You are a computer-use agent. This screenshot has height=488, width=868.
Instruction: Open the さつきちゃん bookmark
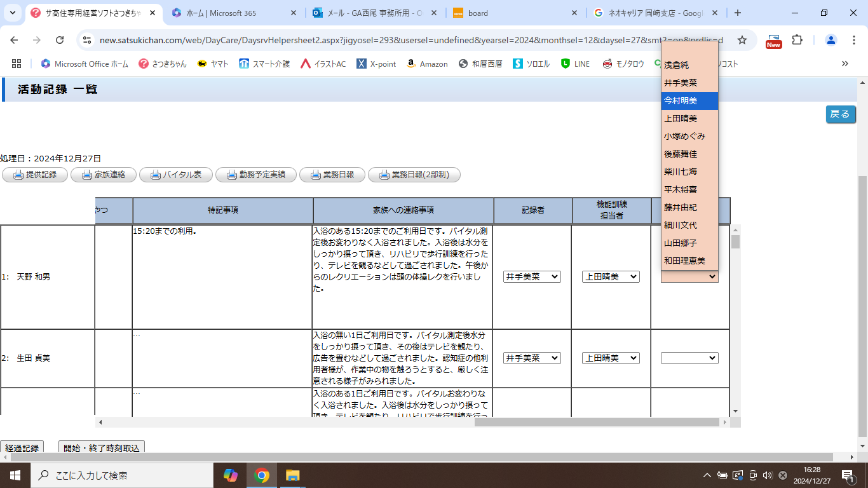[163, 64]
